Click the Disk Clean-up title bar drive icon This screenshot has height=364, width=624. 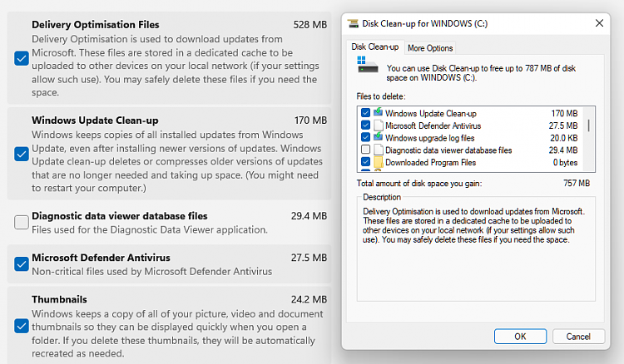click(x=353, y=23)
